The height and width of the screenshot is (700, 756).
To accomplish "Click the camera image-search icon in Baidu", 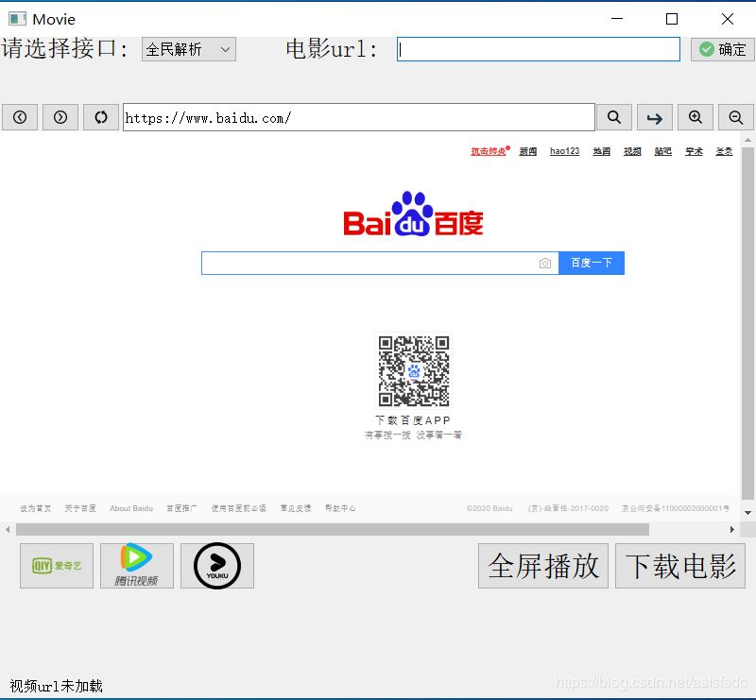I will 545,264.
